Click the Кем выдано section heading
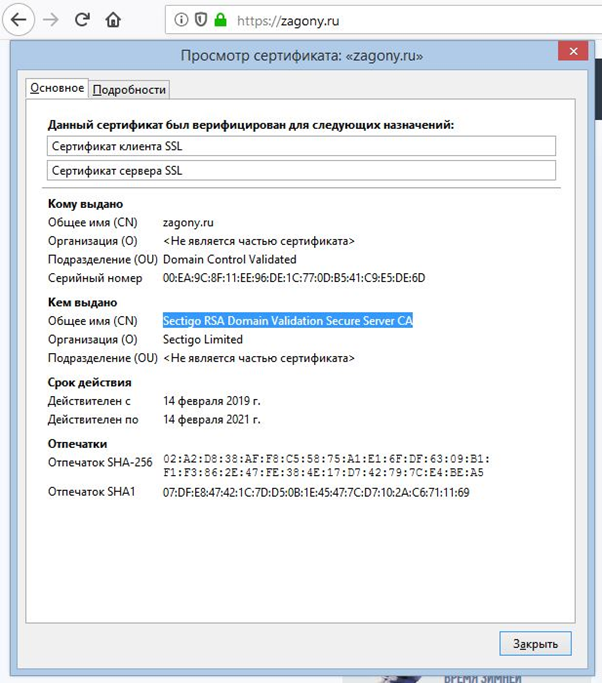This screenshot has width=602, height=683. tap(82, 302)
